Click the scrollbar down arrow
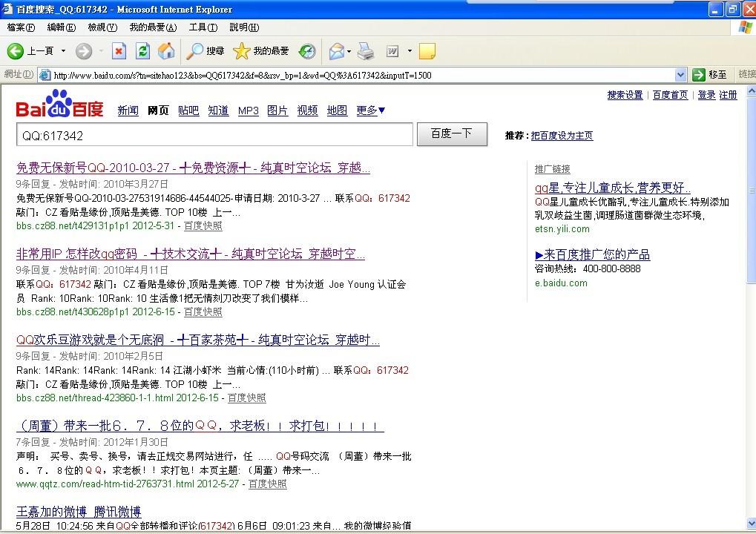 tap(752, 523)
